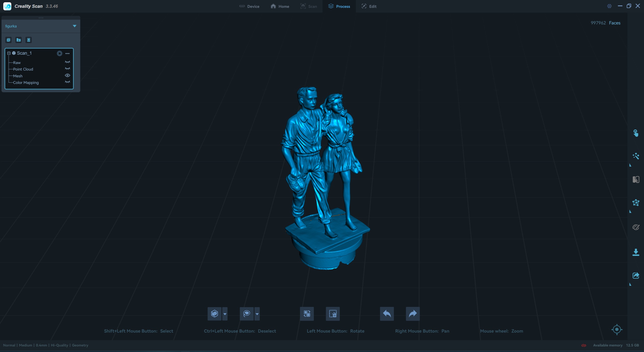Show the Color Mapping layer
This screenshot has height=352, width=644.
(x=67, y=82)
